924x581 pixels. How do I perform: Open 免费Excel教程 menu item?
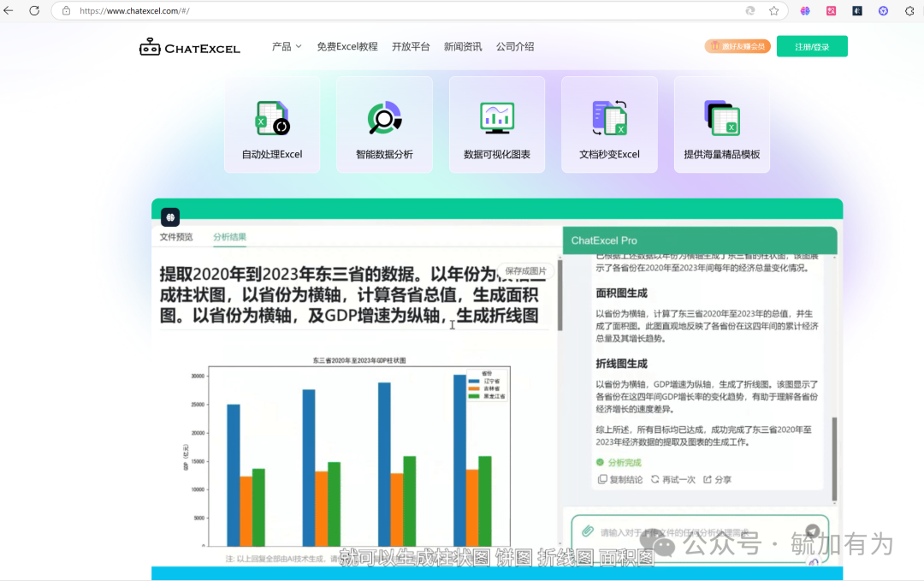click(x=347, y=46)
